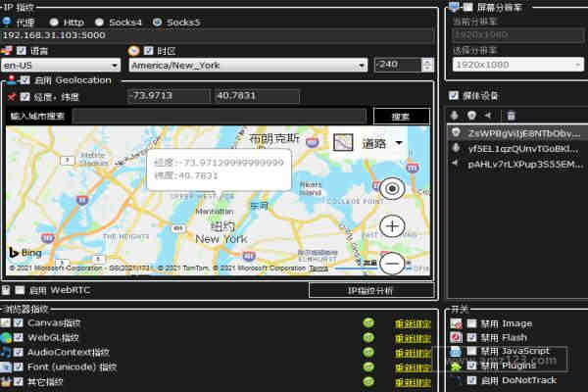
Task: Click the Flash icon in the 开关 panel
Action: [x=456, y=337]
